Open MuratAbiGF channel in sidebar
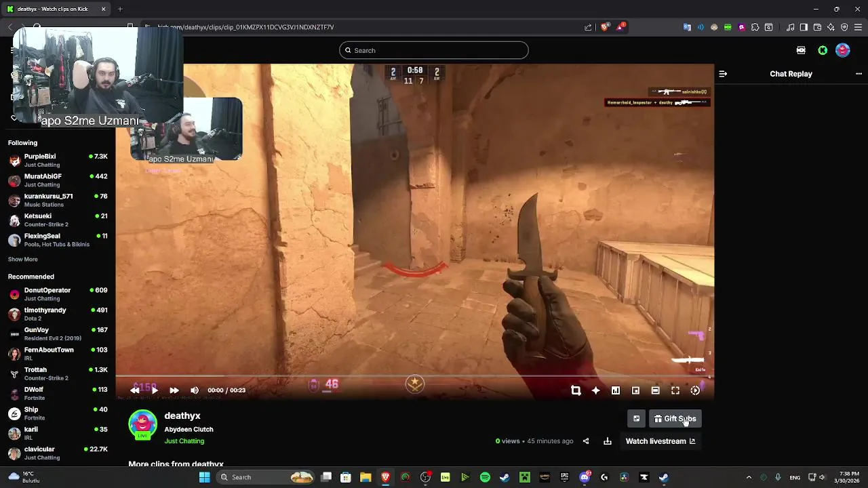 point(58,180)
